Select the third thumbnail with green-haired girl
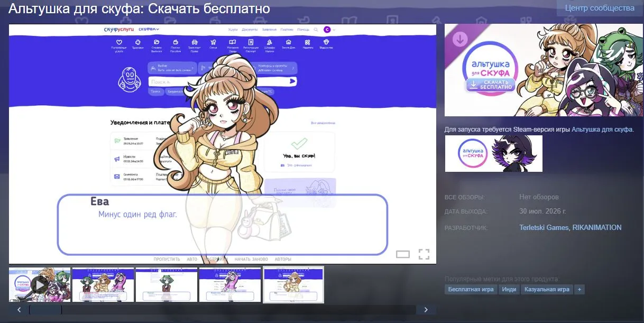This screenshot has width=644, height=323. [166, 284]
